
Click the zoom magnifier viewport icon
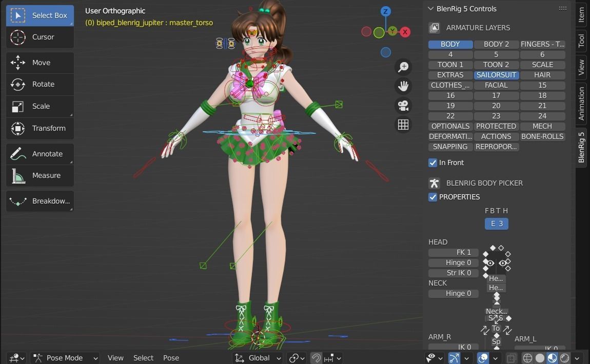point(403,67)
